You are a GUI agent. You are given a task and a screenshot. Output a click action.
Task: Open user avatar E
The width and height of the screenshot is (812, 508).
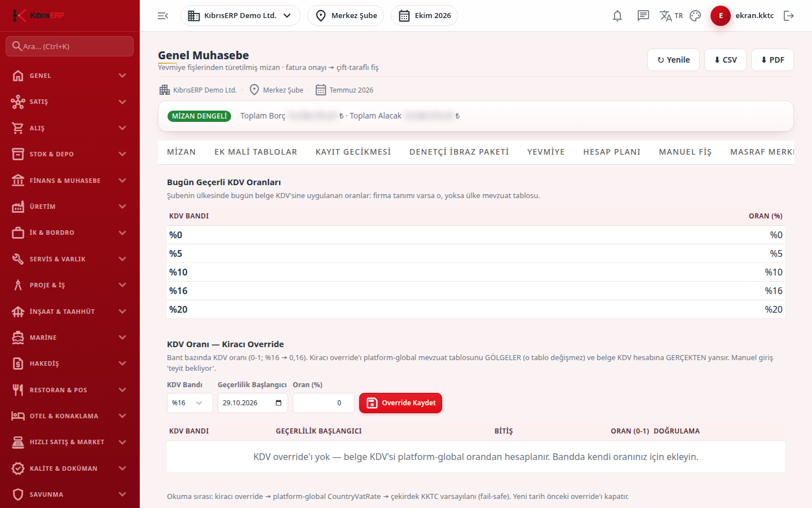(721, 16)
